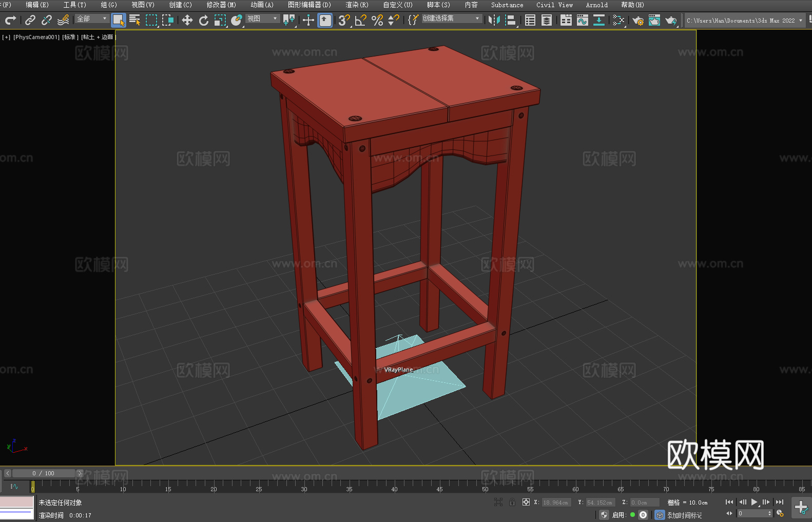The height and width of the screenshot is (522, 812).
Task: Click the Set Key large plus button
Action: 801,508
